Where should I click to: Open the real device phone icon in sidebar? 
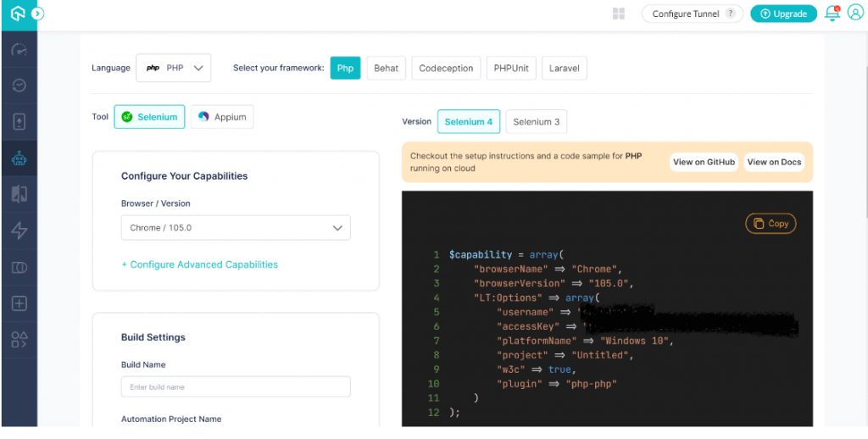19,121
